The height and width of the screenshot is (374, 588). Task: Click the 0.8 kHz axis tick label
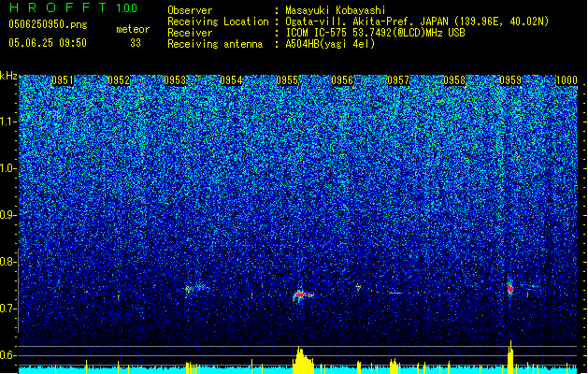click(8, 262)
